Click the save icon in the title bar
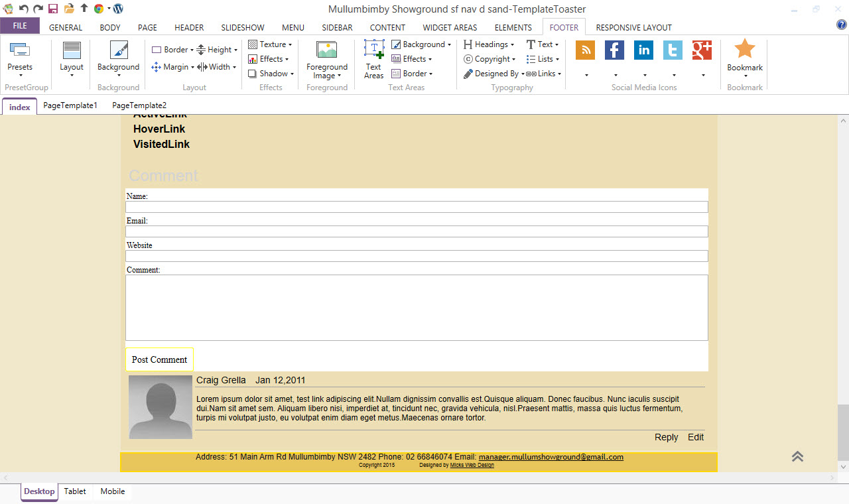Screen dimensions: 849x504 pos(53,9)
